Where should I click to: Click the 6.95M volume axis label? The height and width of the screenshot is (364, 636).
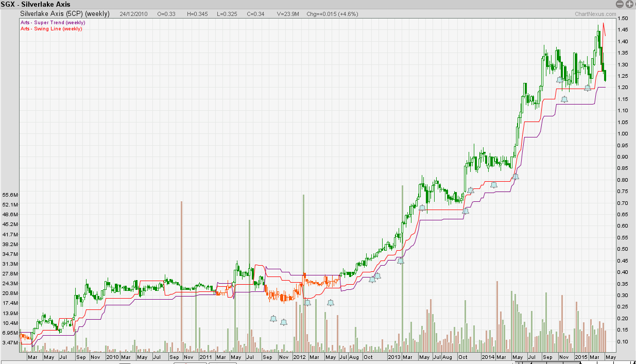tap(10, 333)
